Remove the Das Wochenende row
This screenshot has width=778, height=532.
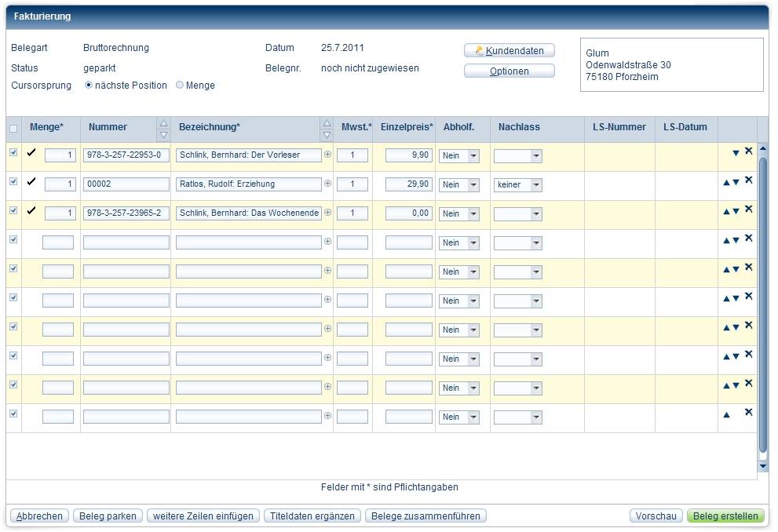click(748, 210)
